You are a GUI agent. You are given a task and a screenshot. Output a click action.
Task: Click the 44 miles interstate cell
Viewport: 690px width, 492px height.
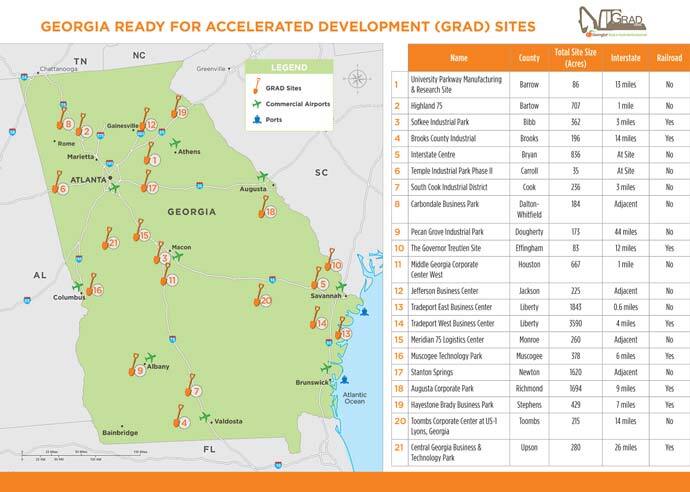coord(625,231)
